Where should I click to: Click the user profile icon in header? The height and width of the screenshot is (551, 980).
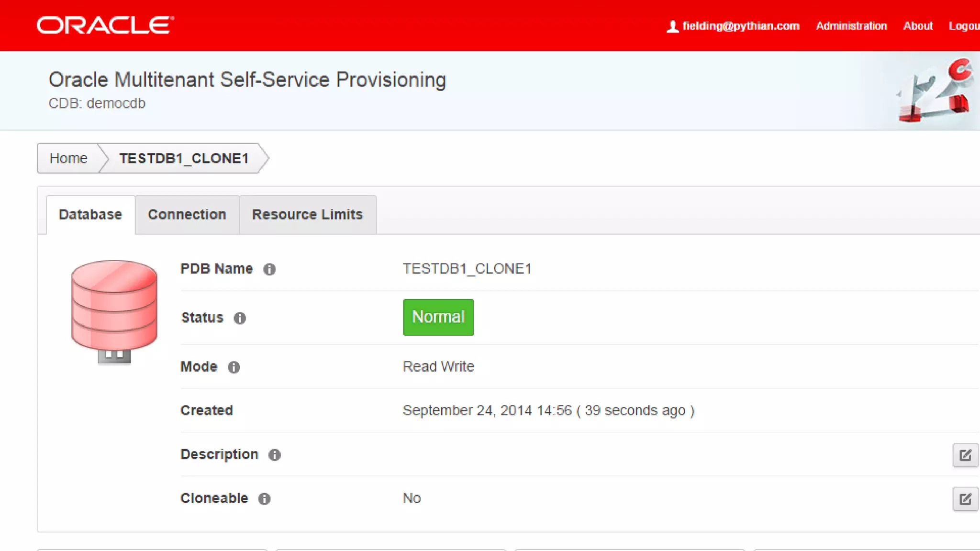pos(672,26)
